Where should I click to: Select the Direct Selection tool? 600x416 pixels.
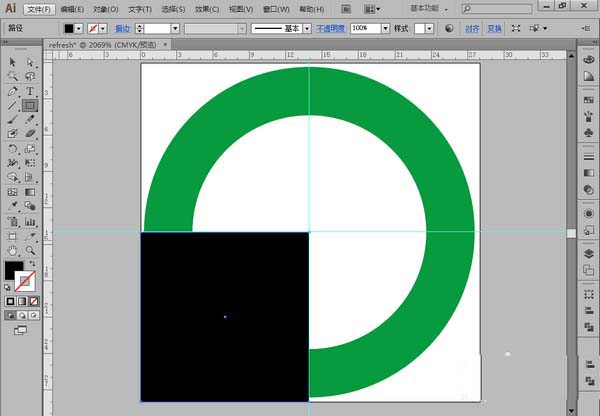30,62
